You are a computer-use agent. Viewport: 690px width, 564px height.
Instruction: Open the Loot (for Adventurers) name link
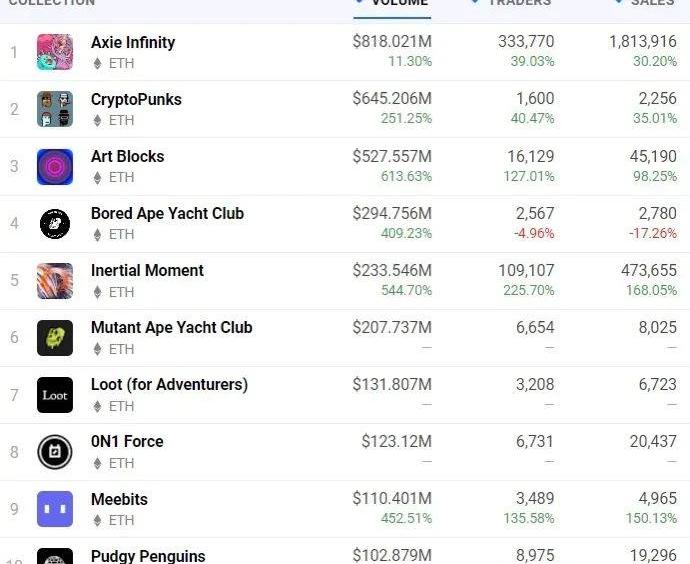click(x=169, y=384)
